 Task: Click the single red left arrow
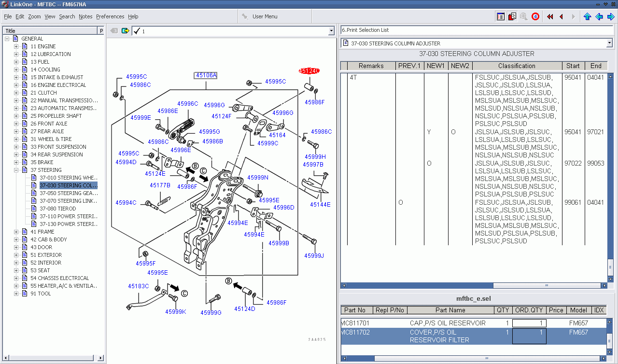[561, 16]
